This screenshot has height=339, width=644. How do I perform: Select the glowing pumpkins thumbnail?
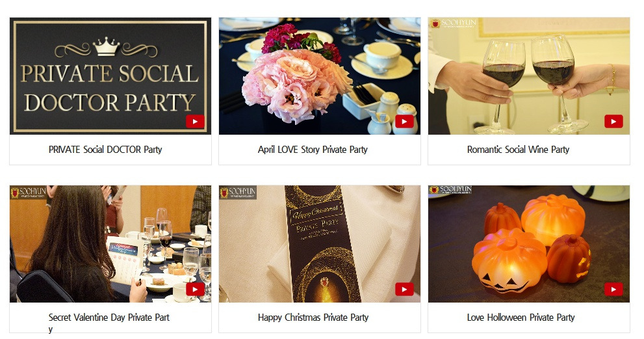pos(528,244)
